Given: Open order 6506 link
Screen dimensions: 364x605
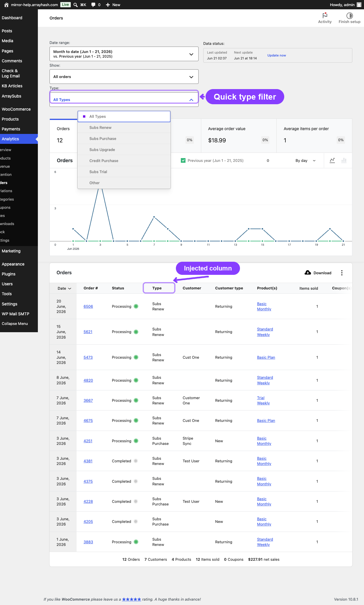Looking at the screenshot, I should coord(88,306).
